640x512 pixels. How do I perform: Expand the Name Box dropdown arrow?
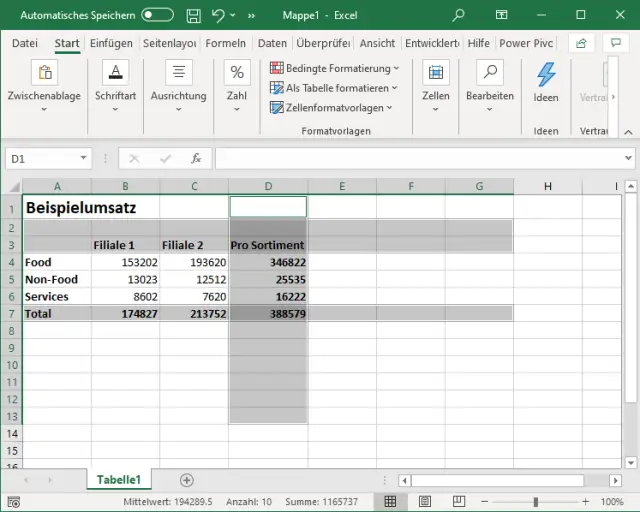84,158
